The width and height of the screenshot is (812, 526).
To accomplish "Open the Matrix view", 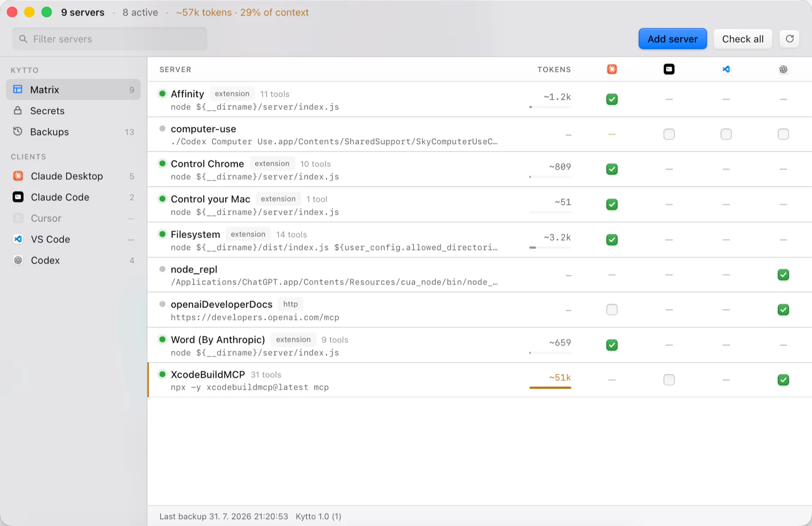I will click(x=73, y=89).
